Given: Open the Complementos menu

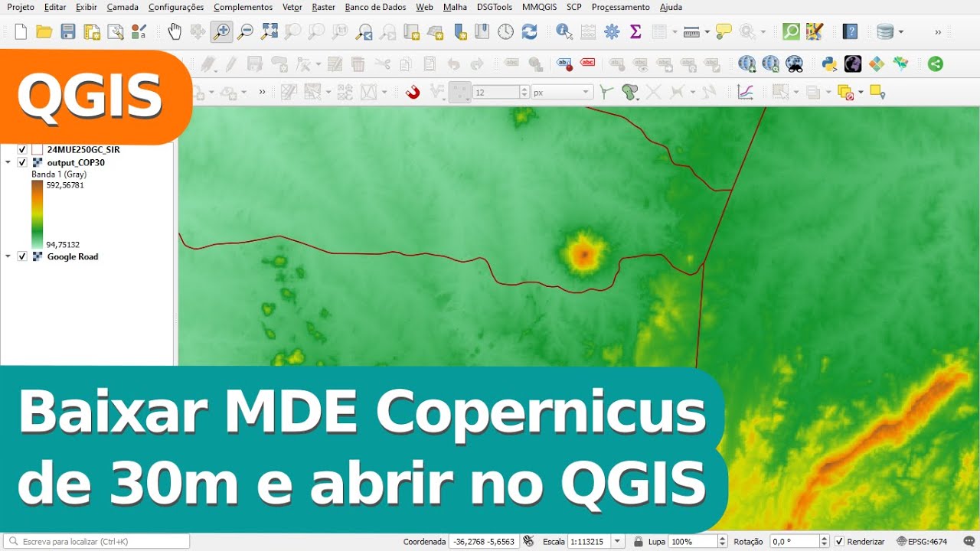Looking at the screenshot, I should click(243, 7).
